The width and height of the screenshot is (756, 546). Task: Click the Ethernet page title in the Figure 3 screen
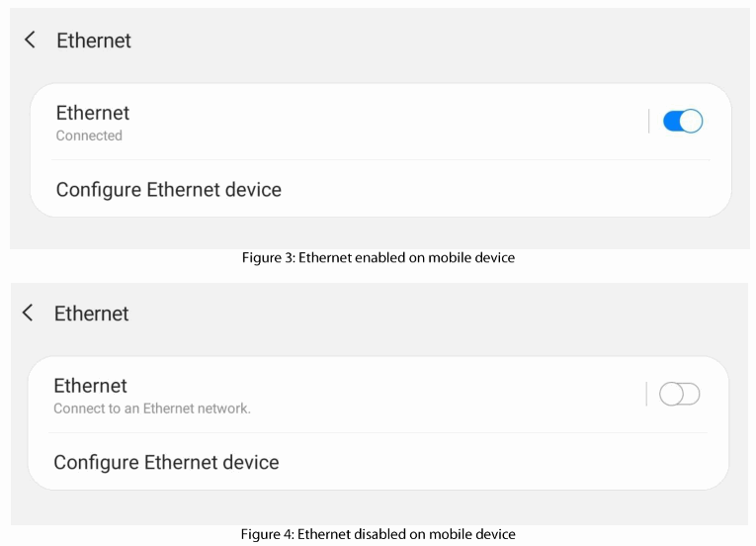(x=94, y=41)
